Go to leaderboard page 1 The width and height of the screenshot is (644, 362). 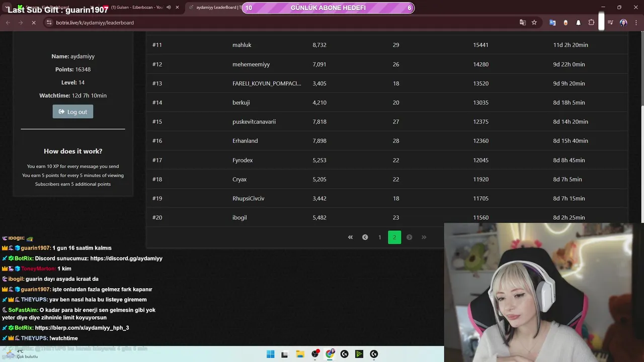coord(380,237)
